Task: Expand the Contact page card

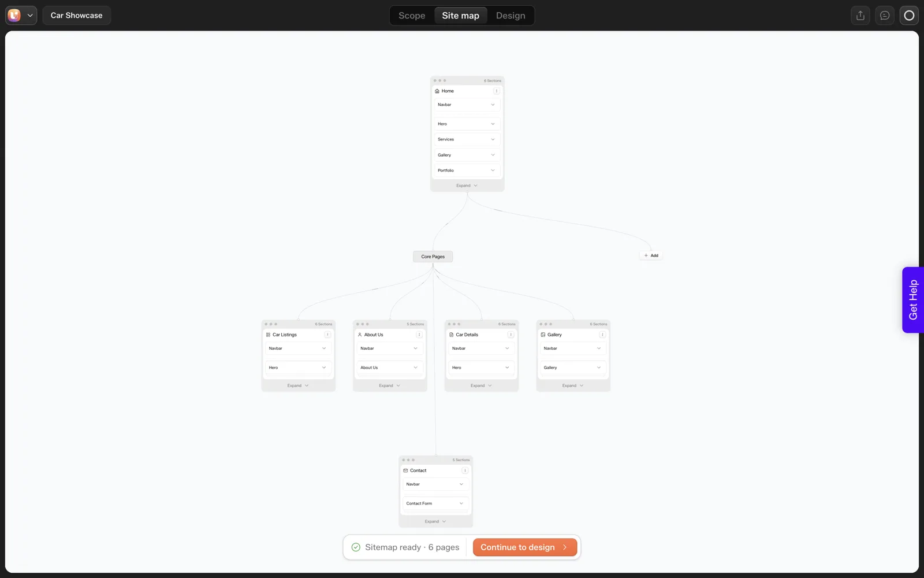Action: pos(435,521)
